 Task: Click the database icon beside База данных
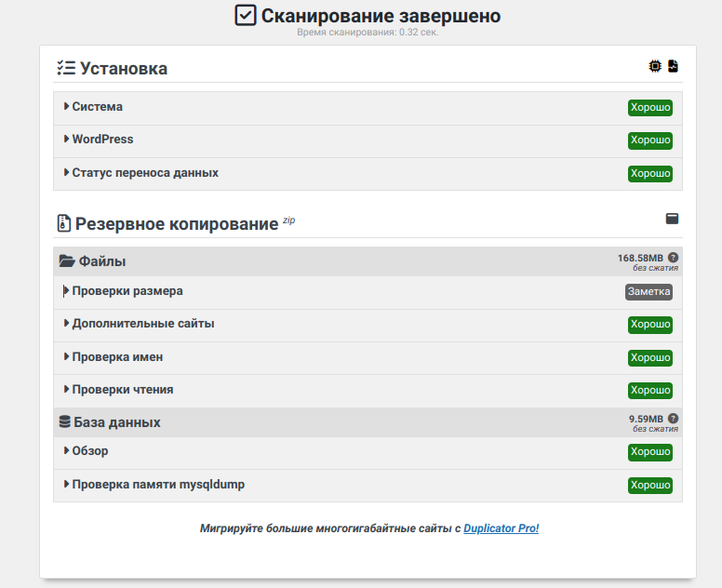[65, 421]
